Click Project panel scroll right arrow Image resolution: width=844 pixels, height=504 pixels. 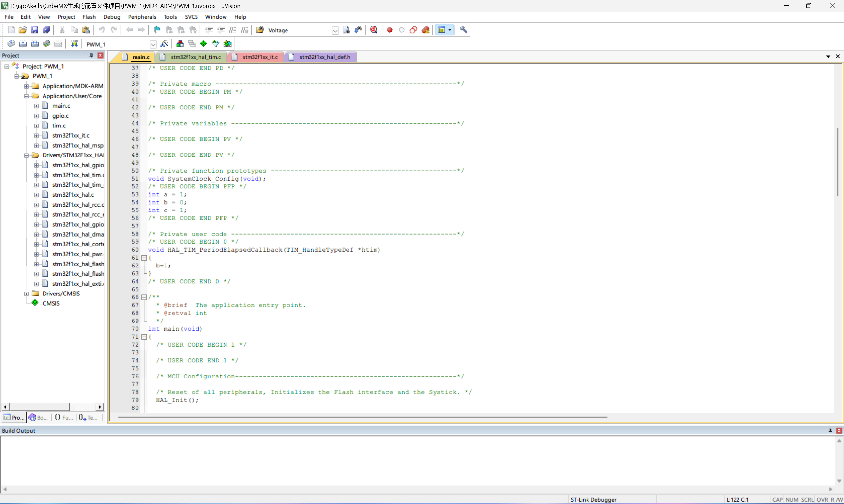[x=100, y=407]
